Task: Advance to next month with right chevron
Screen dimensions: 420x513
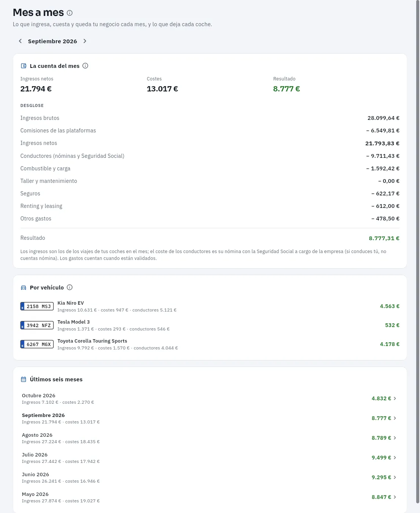Action: point(85,41)
